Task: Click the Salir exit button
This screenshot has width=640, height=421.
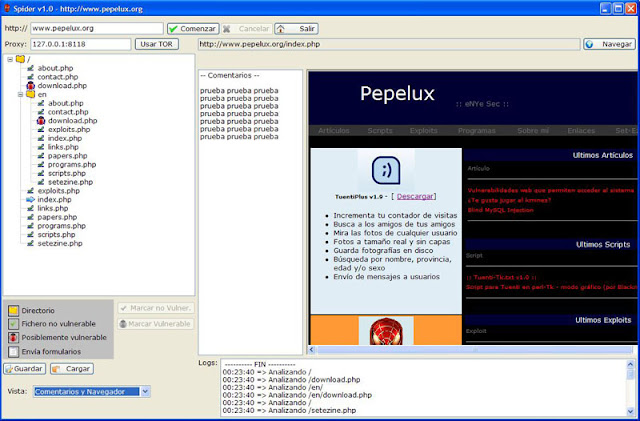Action: point(296,29)
